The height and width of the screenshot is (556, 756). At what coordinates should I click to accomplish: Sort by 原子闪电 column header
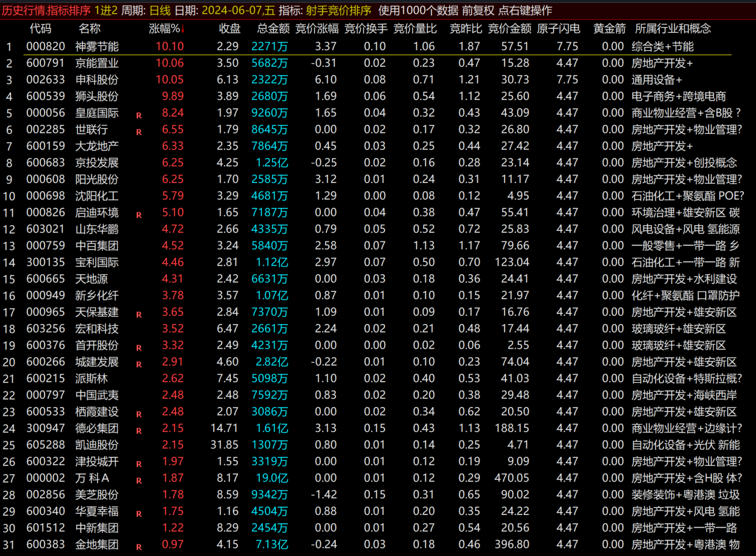coord(559,28)
